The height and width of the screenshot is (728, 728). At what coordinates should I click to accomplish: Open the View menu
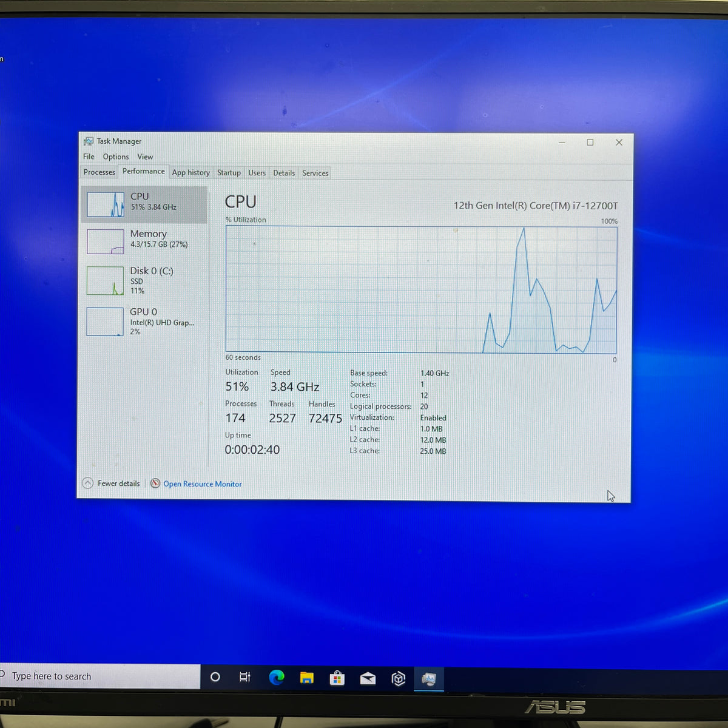click(x=145, y=157)
